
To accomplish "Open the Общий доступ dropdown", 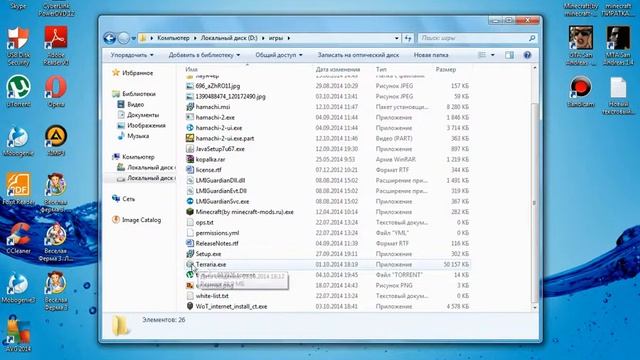I will click(279, 55).
